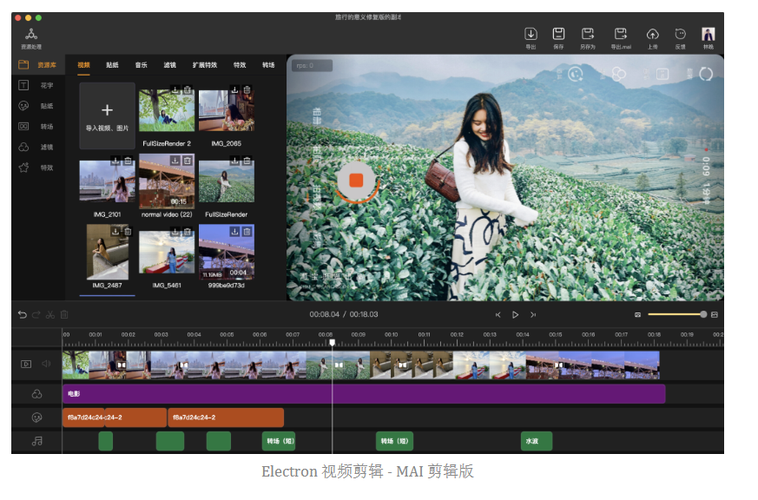This screenshot has width=758, height=500.
Task: Click the 上传 cloud upload icon
Action: pos(652,34)
